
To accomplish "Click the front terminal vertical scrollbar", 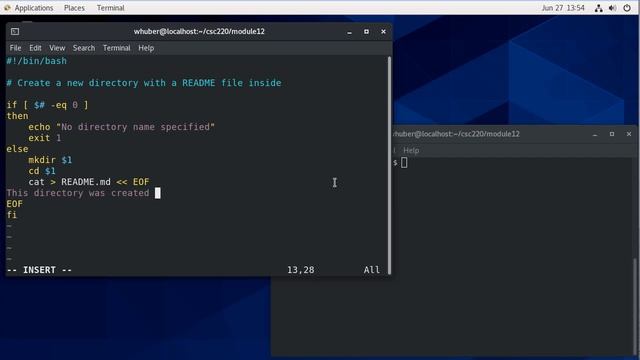I will coord(389,165).
